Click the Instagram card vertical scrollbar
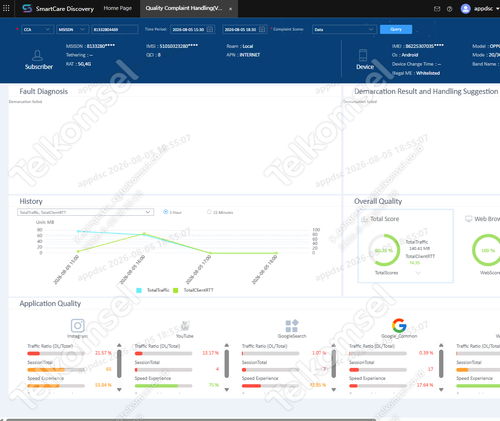500x421 pixels. coord(119,364)
